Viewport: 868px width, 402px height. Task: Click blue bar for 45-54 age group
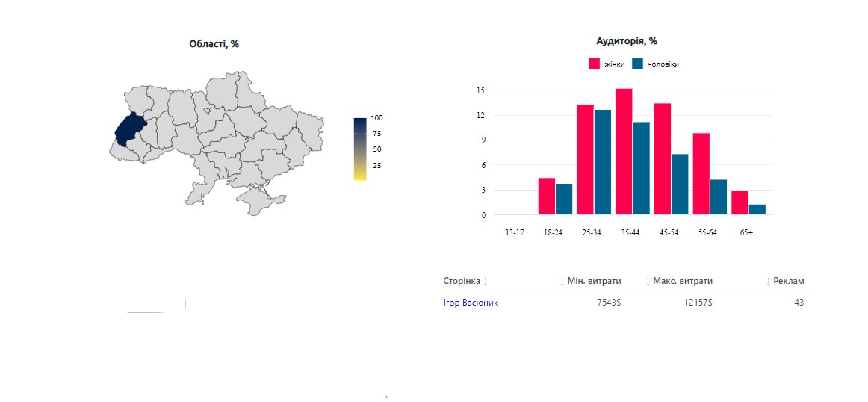680,185
